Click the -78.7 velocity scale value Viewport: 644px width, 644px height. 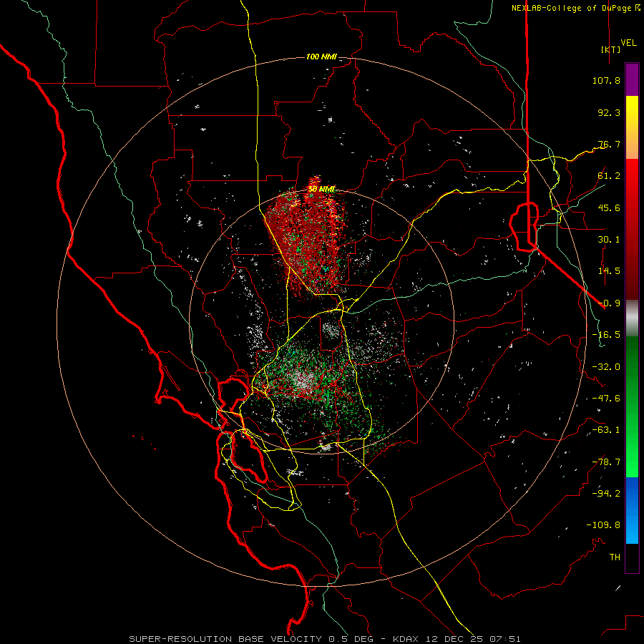(x=606, y=462)
